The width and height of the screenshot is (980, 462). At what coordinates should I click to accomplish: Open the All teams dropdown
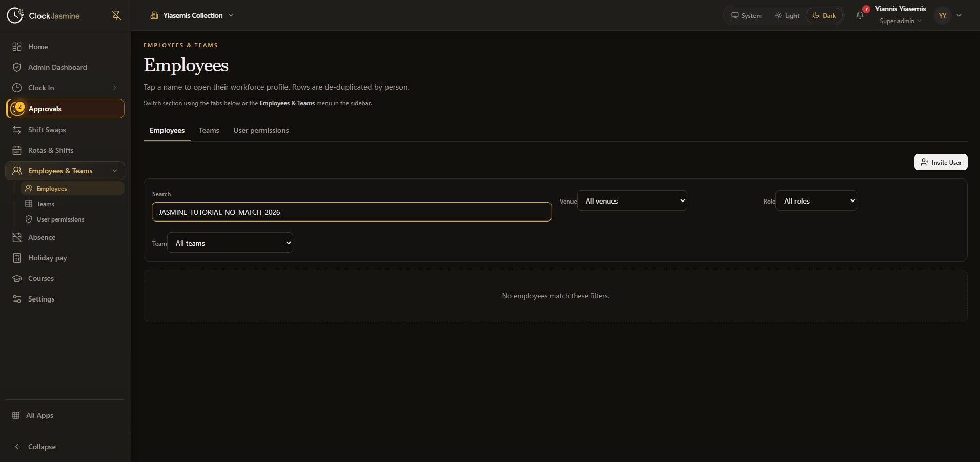(x=230, y=243)
